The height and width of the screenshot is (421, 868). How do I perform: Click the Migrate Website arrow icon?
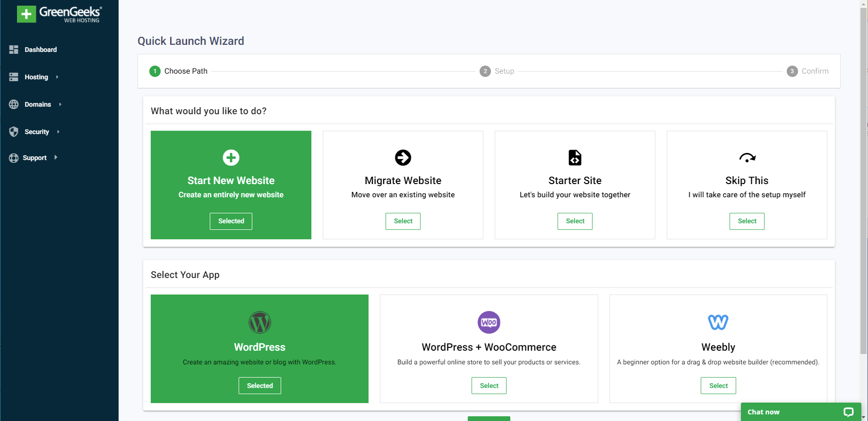(x=403, y=158)
